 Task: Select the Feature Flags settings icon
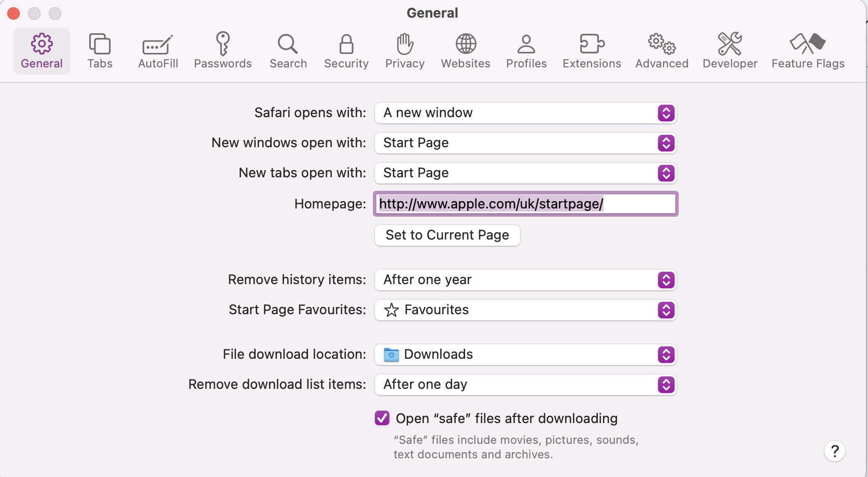(x=807, y=51)
